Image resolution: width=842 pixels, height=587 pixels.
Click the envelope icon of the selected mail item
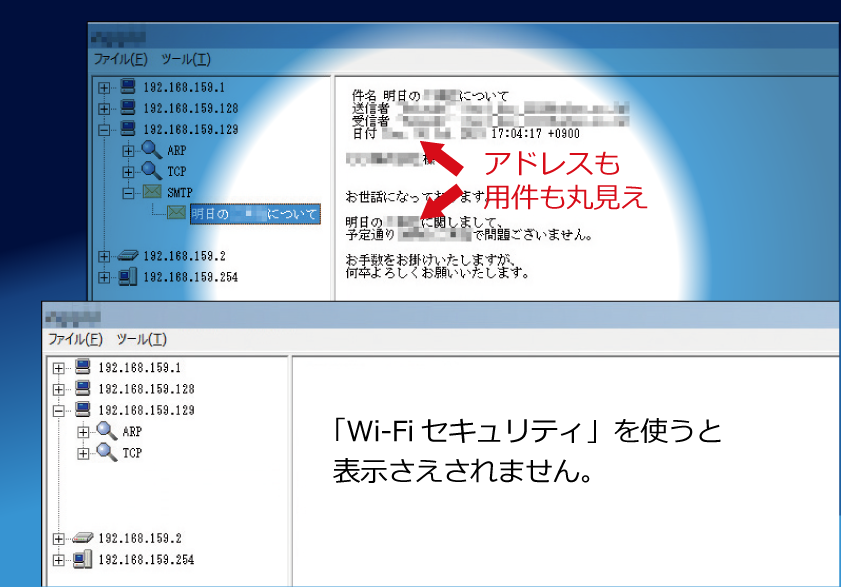[x=176, y=214]
